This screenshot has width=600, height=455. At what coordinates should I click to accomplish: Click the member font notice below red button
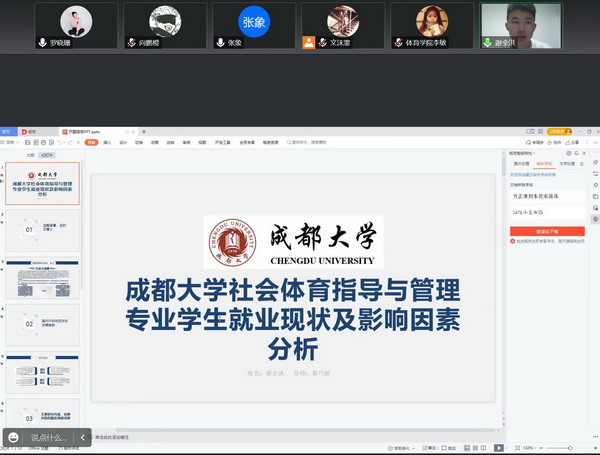tap(548, 241)
